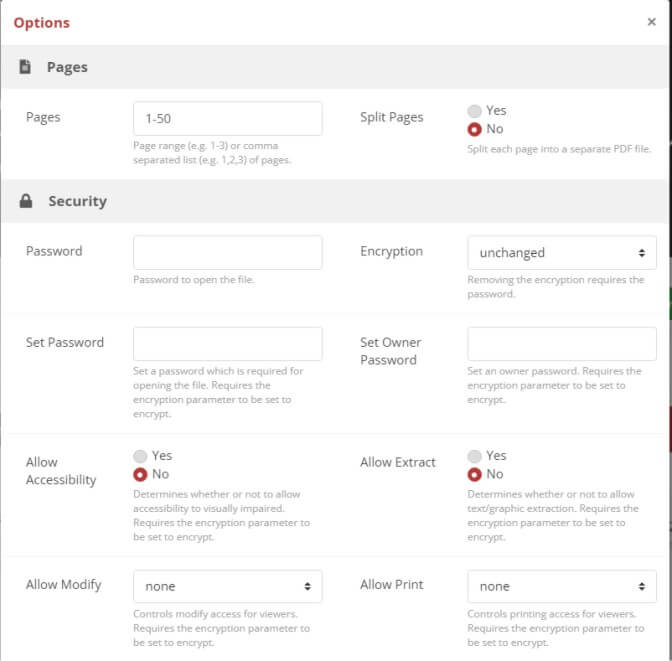This screenshot has height=661, width=672.
Task: Open the Allow Print dropdown
Action: 562,586
